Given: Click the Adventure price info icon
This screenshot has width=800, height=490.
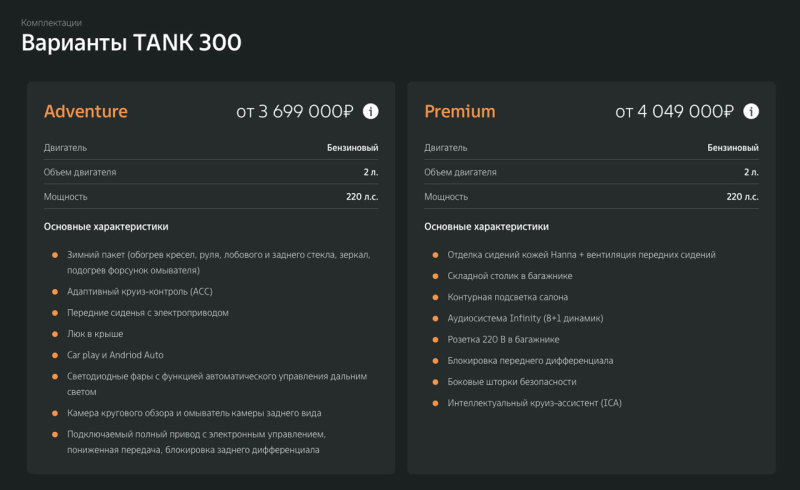Looking at the screenshot, I should (371, 111).
